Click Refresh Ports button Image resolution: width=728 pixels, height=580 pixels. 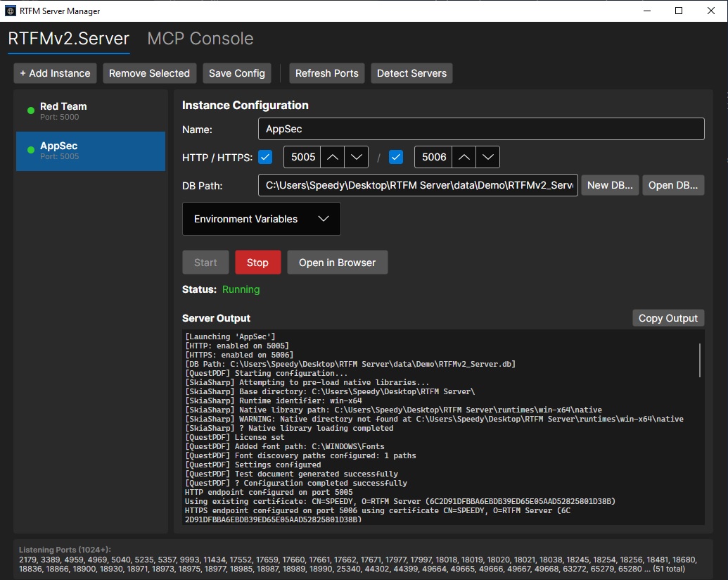click(x=327, y=73)
